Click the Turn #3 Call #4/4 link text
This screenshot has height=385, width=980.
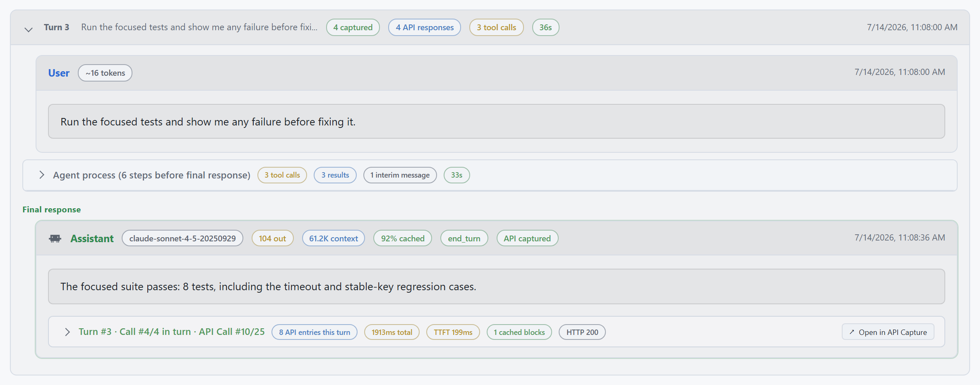click(171, 332)
